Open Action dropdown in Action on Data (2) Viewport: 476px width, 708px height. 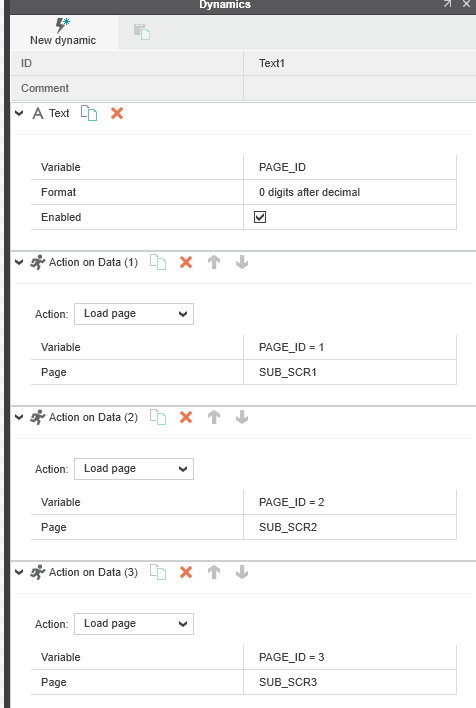tap(134, 469)
